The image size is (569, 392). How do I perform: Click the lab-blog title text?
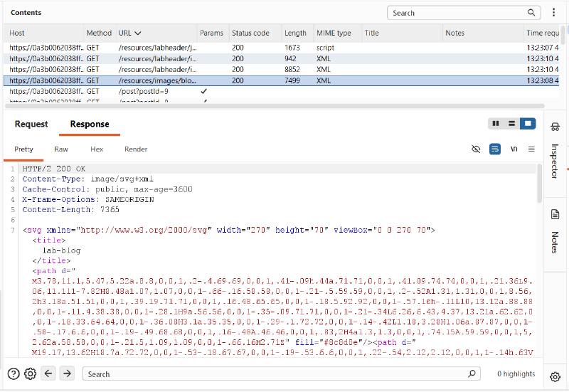click(61, 250)
